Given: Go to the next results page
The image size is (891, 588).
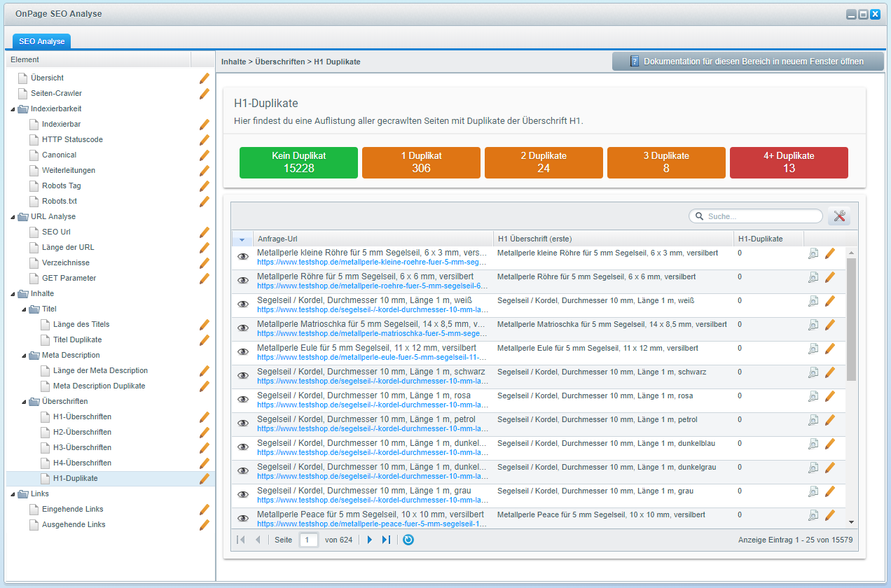Looking at the screenshot, I should [370, 540].
